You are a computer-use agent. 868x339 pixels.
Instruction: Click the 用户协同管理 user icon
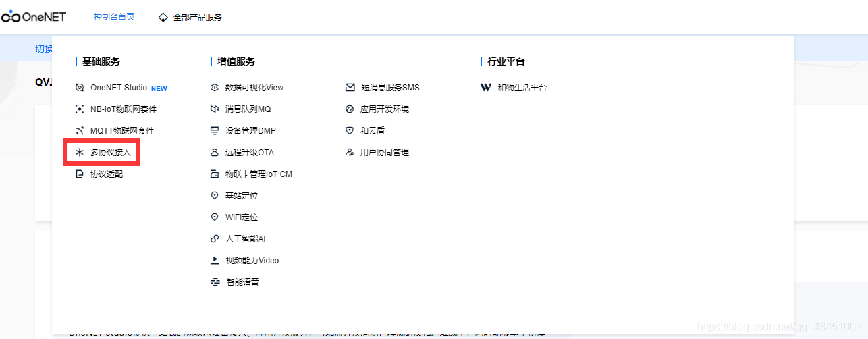click(350, 153)
